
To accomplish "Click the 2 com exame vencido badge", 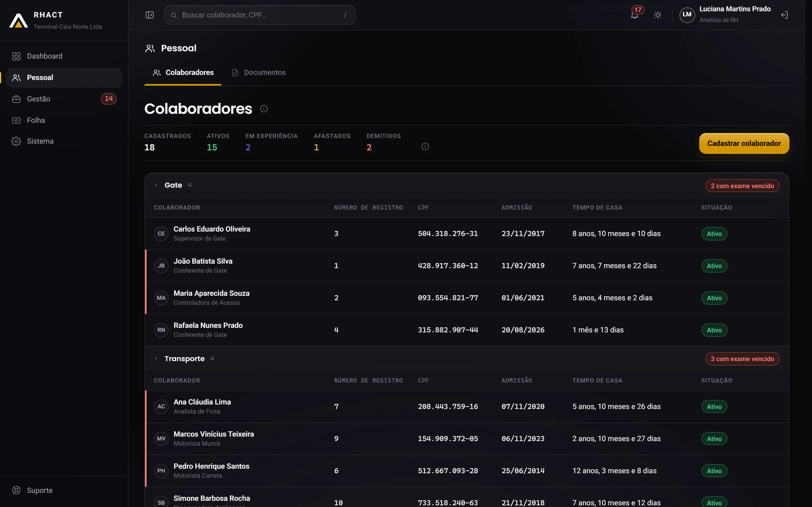I will click(742, 186).
